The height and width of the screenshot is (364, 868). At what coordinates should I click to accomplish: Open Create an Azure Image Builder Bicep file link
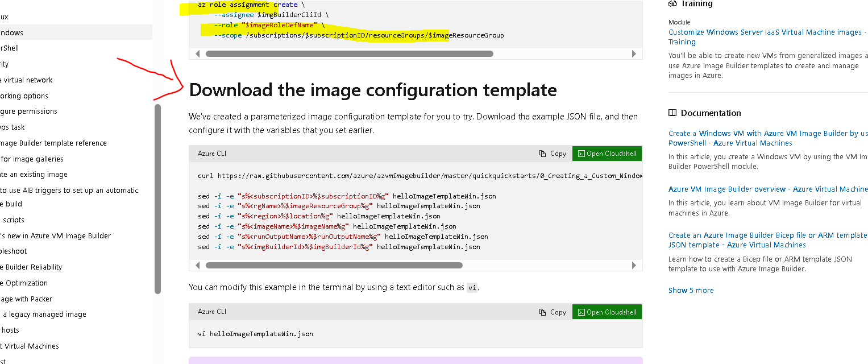pos(768,240)
